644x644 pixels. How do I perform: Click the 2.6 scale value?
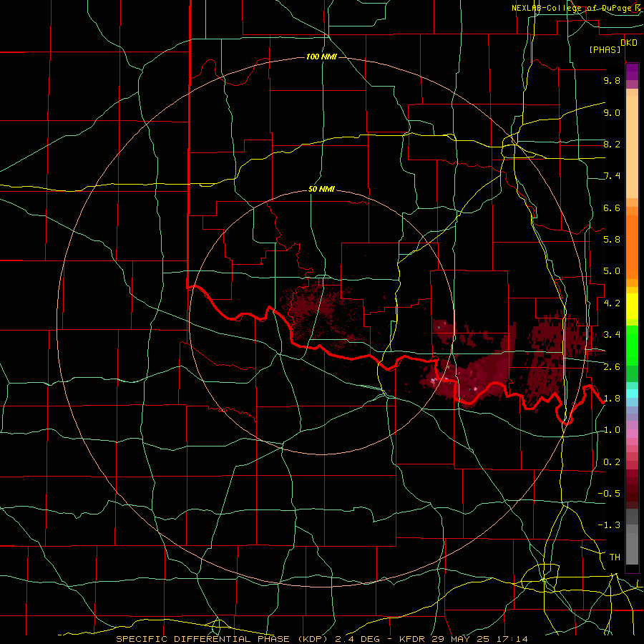click(x=612, y=367)
